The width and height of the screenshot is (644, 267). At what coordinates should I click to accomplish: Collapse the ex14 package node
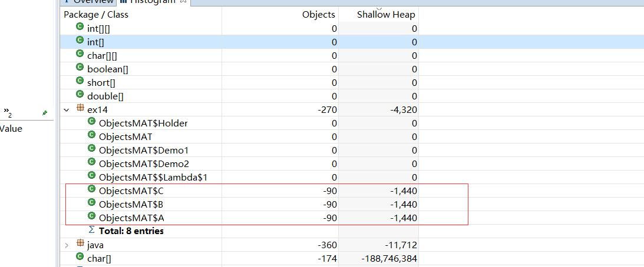[x=67, y=110]
